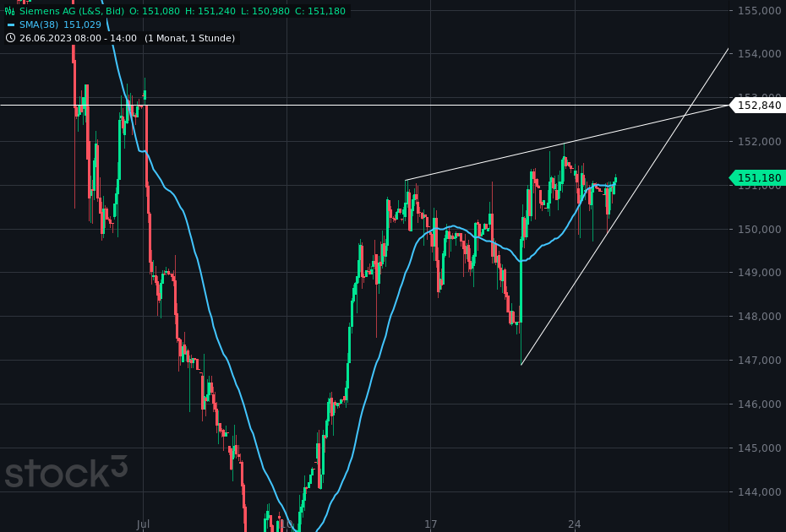Click the 147,000 price axis label
Viewport: 786px width, 532px height.
760,361
